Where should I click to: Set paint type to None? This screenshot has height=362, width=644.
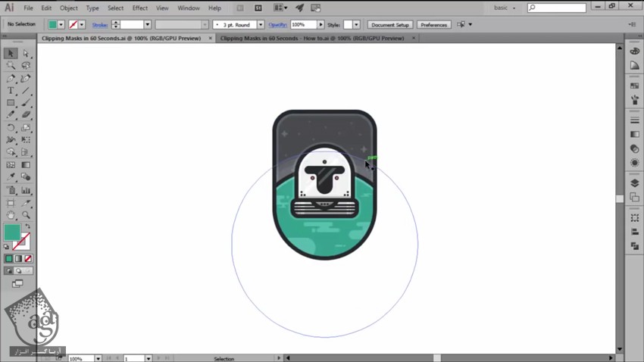[28, 258]
